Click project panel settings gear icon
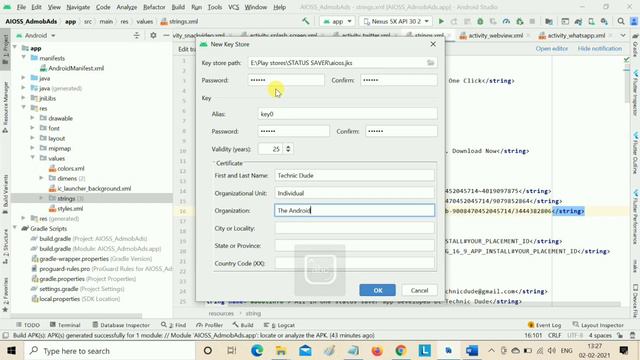The width and height of the screenshot is (640, 360). (x=153, y=36)
